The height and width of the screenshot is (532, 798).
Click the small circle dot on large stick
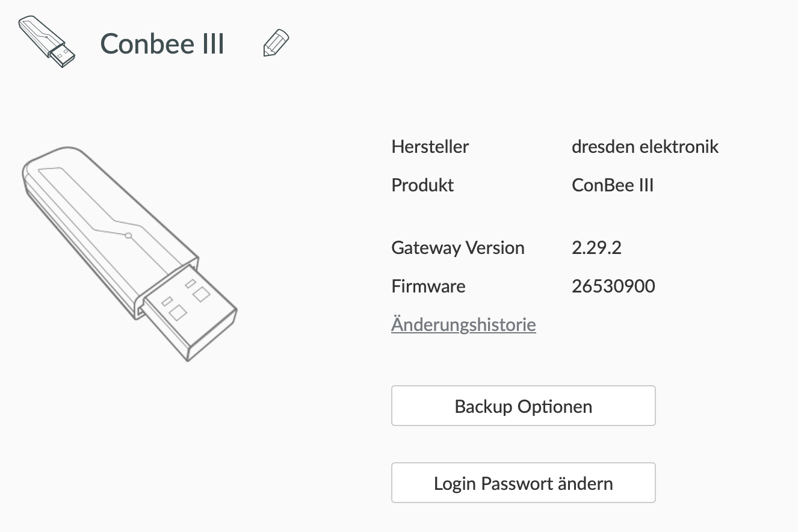[128, 236]
